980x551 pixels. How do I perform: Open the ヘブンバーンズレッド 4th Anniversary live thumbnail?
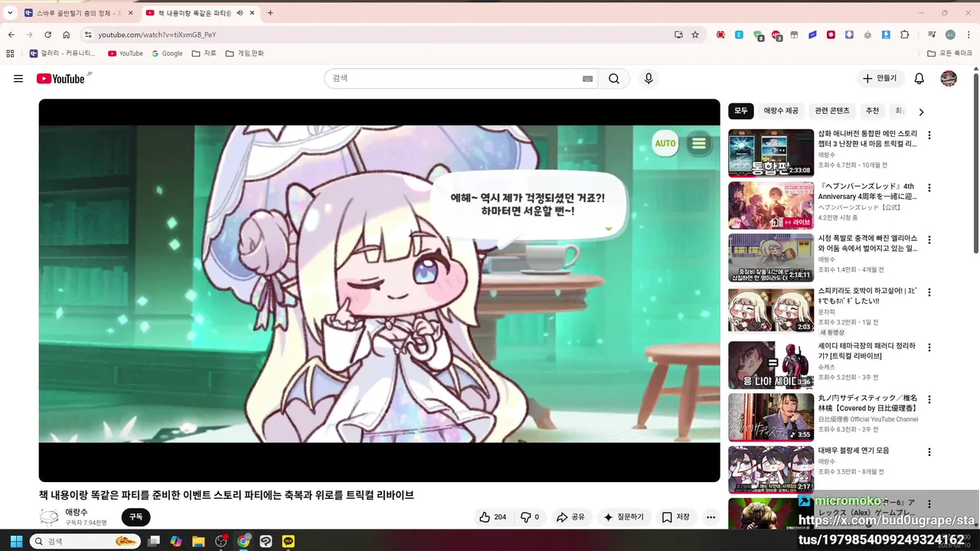771,205
